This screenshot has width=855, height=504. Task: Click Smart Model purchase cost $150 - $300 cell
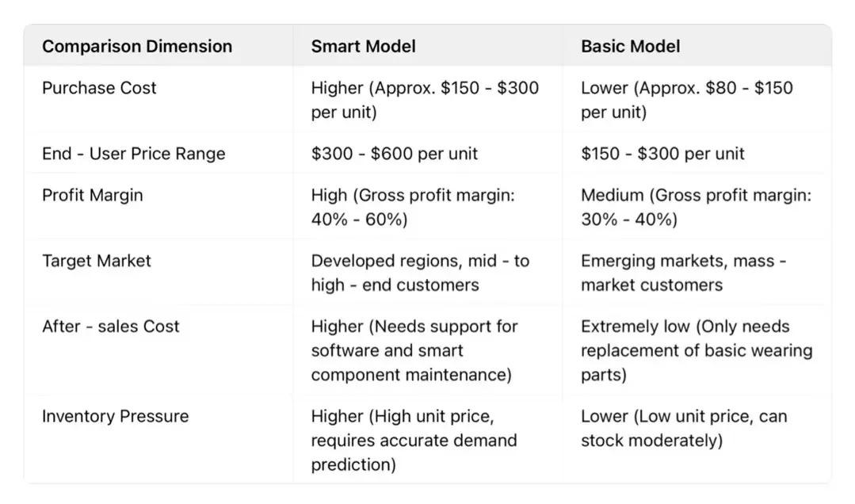click(x=425, y=100)
